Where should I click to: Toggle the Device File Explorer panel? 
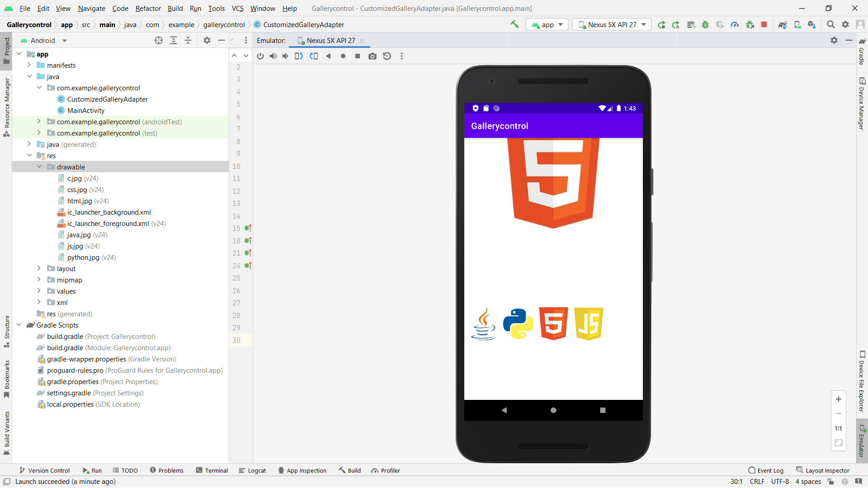coord(862,382)
